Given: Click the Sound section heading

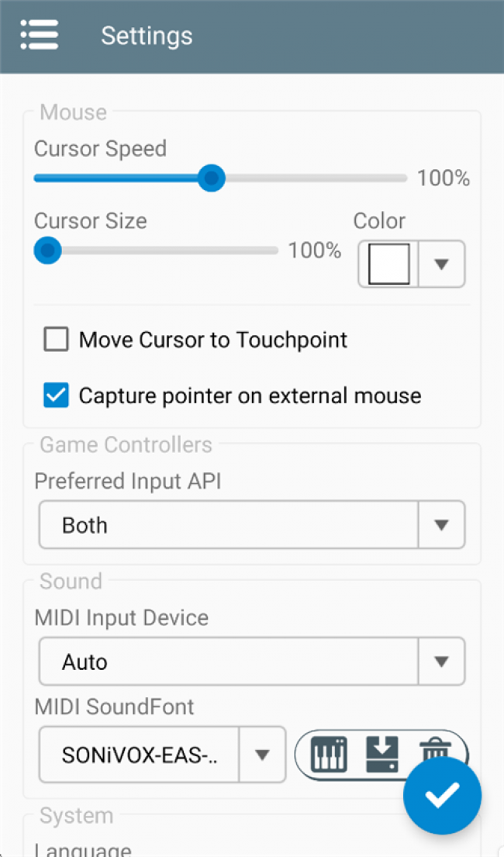Looking at the screenshot, I should click(71, 582).
